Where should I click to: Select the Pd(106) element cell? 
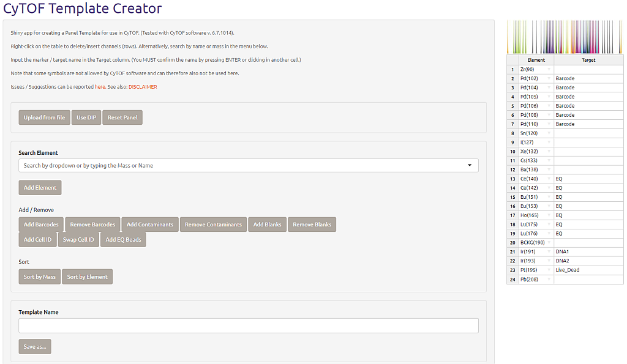pos(536,106)
